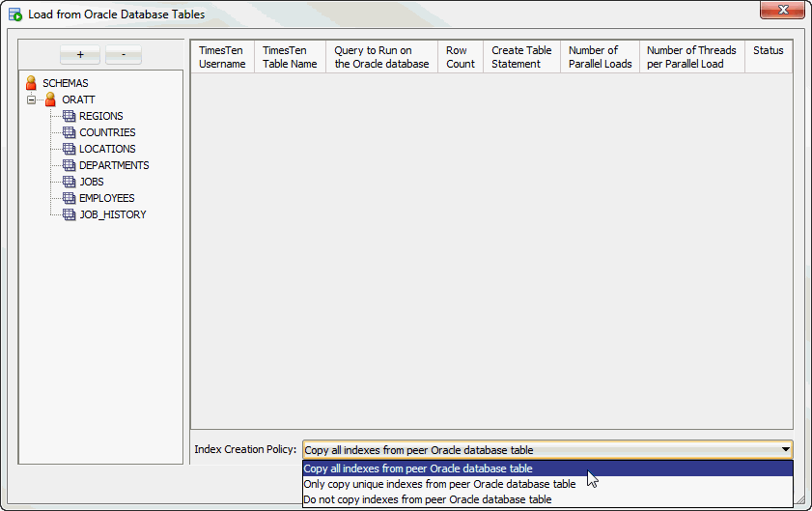Click the DEPARTMENTS table icon
The width and height of the screenshot is (812, 511).
(69, 165)
